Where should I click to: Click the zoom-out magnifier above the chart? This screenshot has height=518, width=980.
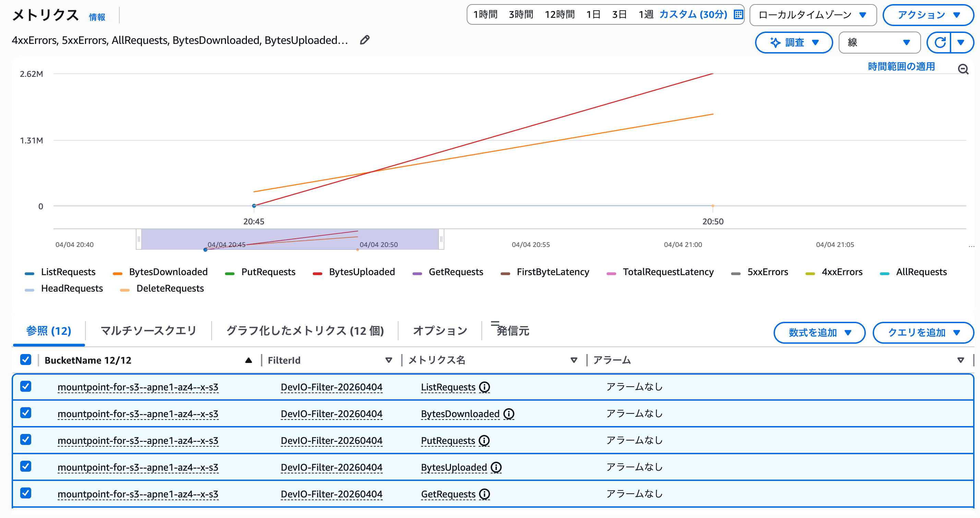click(964, 69)
